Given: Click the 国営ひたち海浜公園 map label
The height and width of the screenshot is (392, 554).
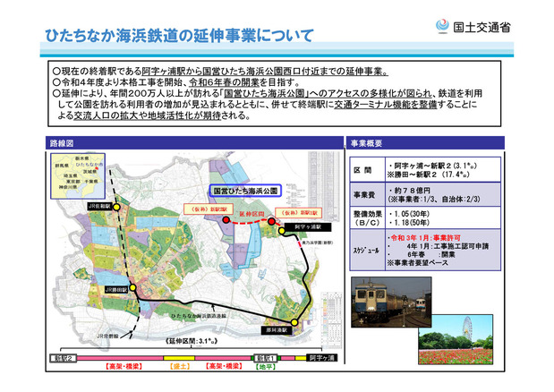Looking at the screenshot, I should [245, 191].
